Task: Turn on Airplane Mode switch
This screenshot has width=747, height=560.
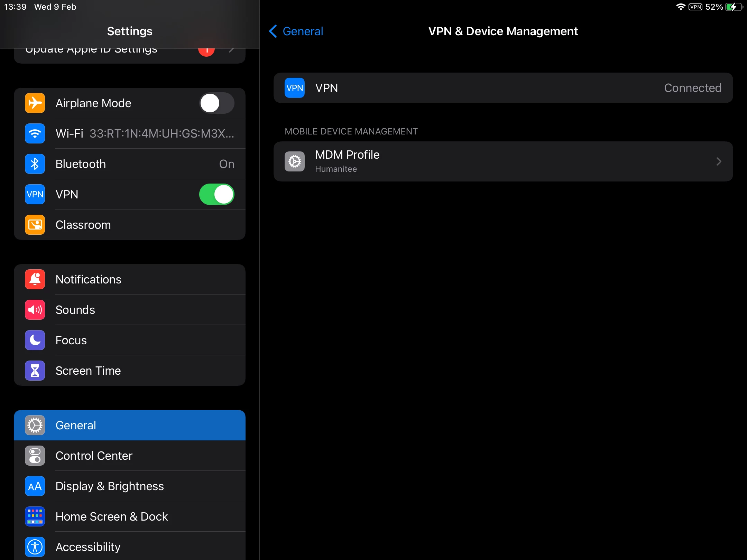Action: click(x=217, y=103)
